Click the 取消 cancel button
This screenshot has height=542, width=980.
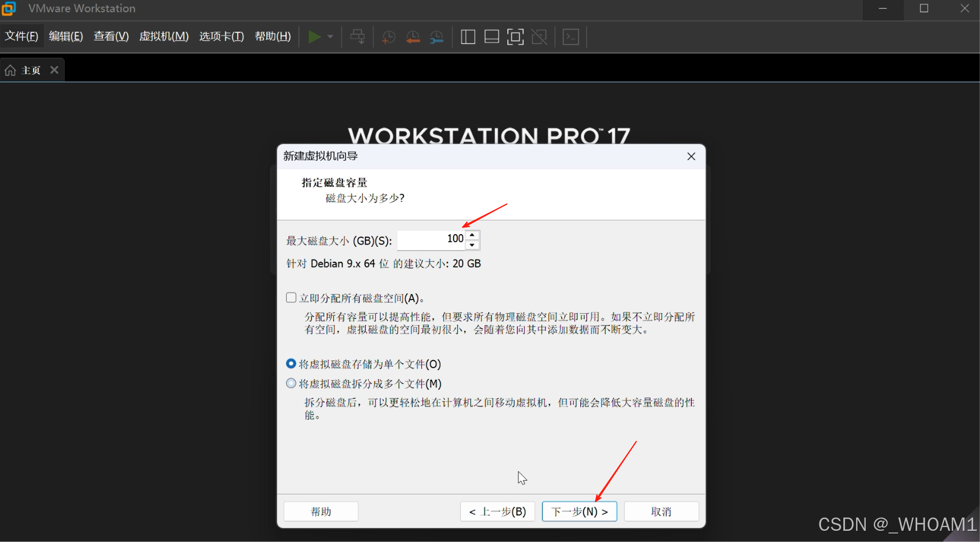pyautogui.click(x=661, y=511)
